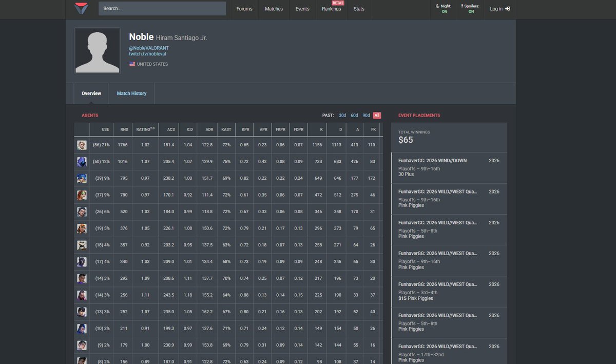Click the agent icon in the (19) 5% row
616x364 pixels.
point(82,228)
